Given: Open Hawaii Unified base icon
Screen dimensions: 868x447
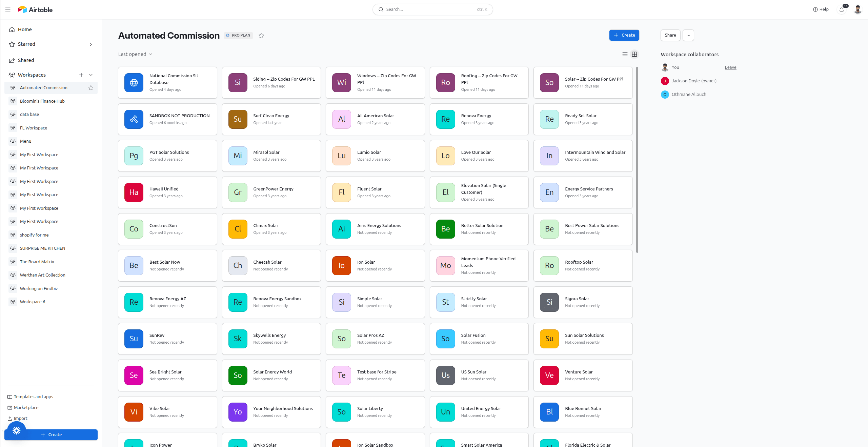Looking at the screenshot, I should (134, 192).
